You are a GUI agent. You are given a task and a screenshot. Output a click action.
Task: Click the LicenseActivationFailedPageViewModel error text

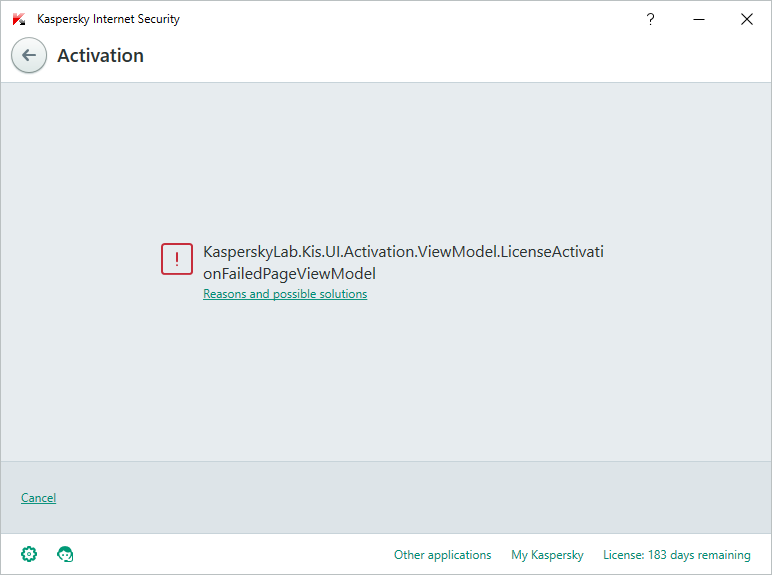(x=403, y=262)
